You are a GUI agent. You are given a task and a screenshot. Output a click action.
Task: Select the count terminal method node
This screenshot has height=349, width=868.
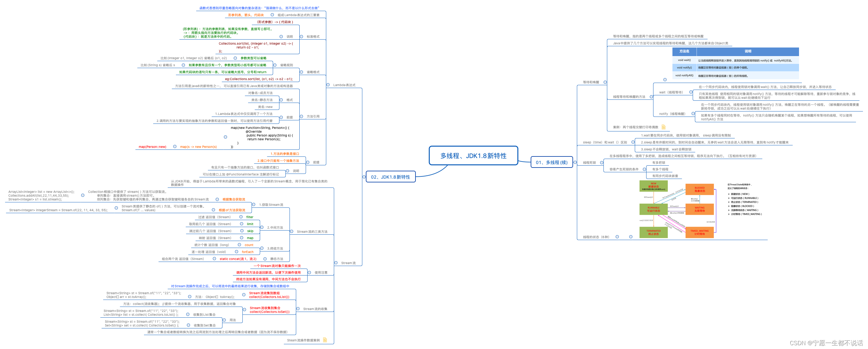click(x=249, y=245)
